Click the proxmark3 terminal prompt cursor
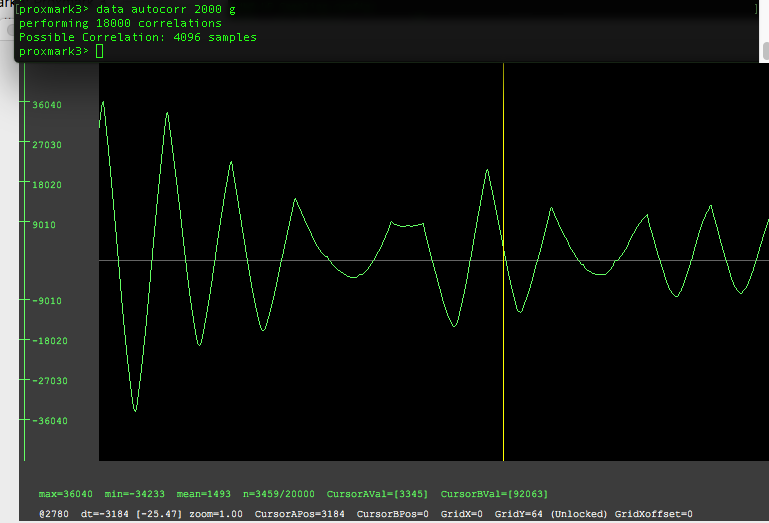 pos(99,51)
